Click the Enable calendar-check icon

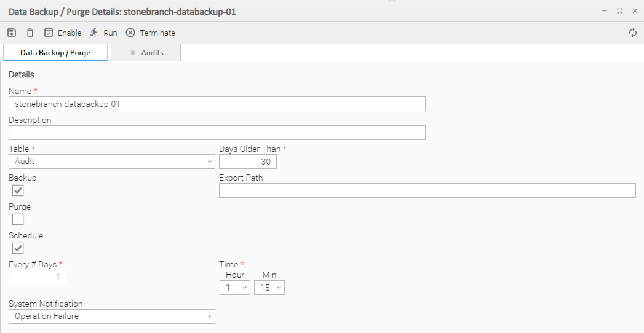49,33
